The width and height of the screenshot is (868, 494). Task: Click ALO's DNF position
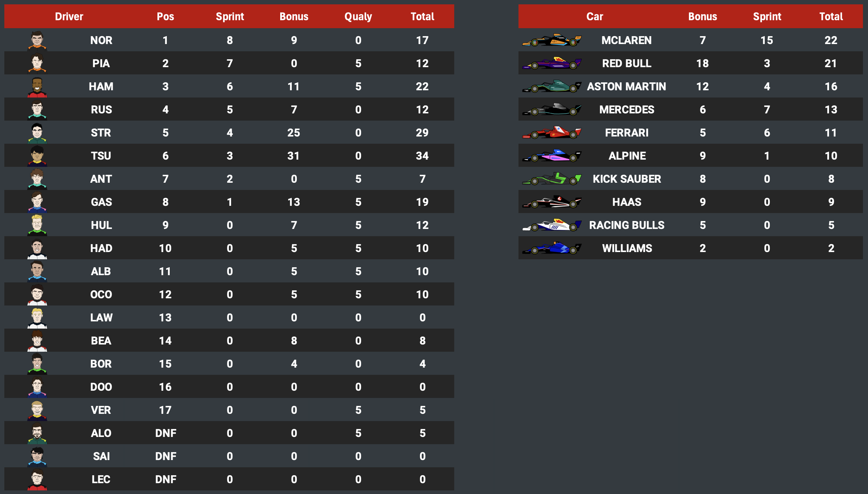(x=166, y=433)
